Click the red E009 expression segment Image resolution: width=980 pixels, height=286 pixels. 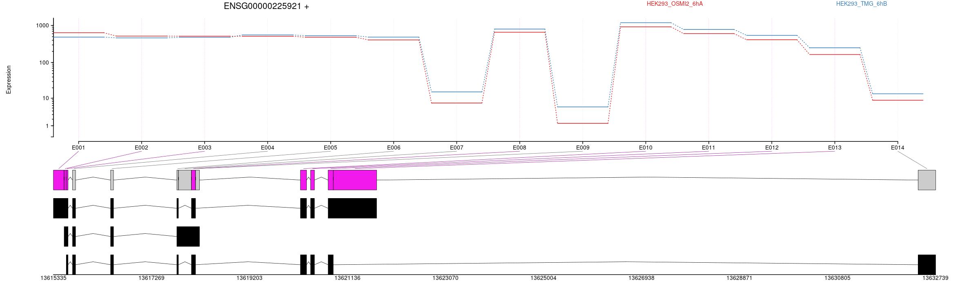pyautogui.click(x=583, y=123)
